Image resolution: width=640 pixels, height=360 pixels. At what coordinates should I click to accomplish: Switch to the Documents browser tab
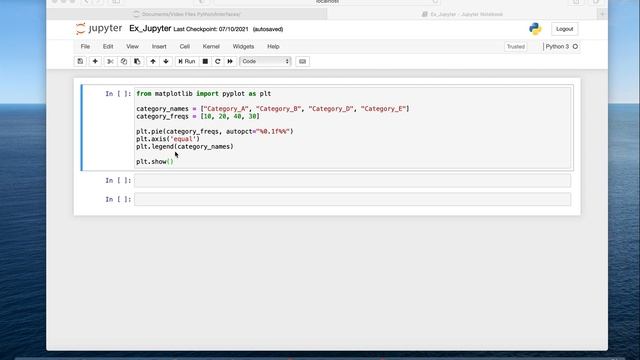click(x=187, y=14)
